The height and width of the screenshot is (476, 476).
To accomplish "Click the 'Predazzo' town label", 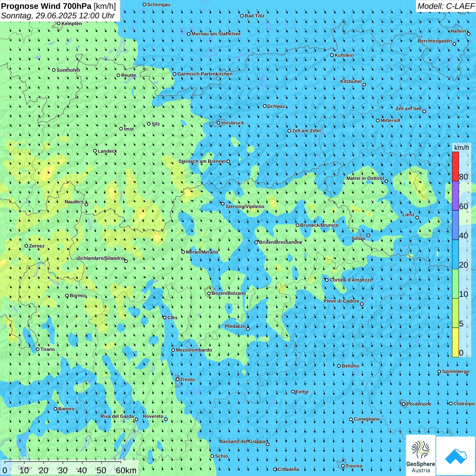I will click(235, 326).
